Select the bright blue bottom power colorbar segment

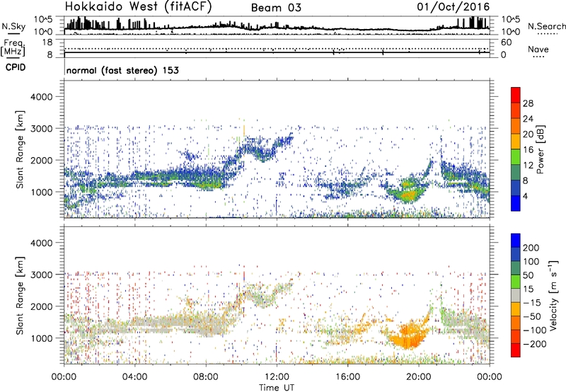coord(516,203)
